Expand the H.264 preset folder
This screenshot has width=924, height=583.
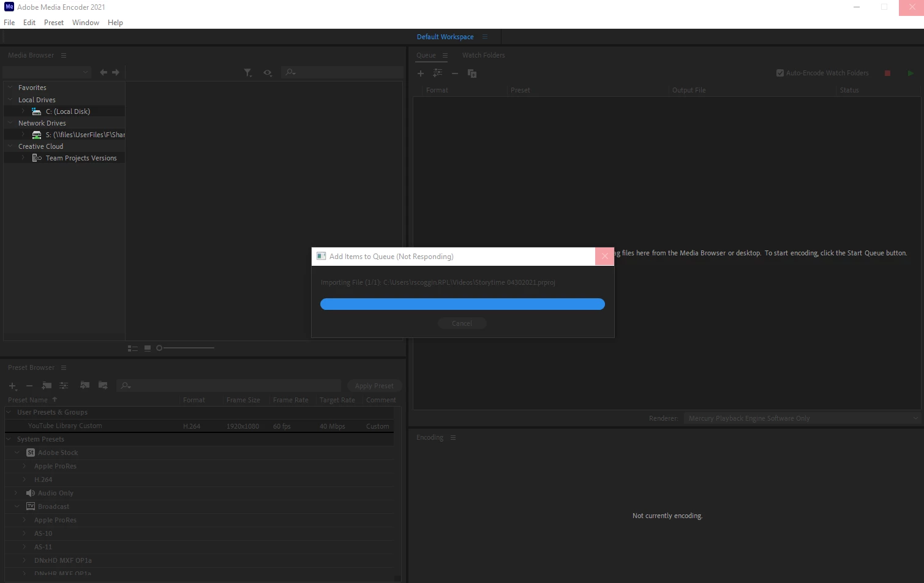[x=24, y=480]
